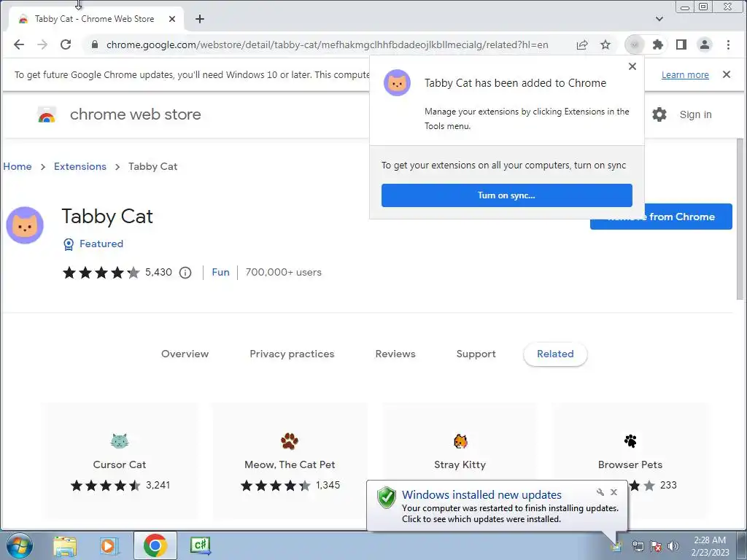Click the Turn on sync button
The image size is (747, 560).
click(x=507, y=195)
